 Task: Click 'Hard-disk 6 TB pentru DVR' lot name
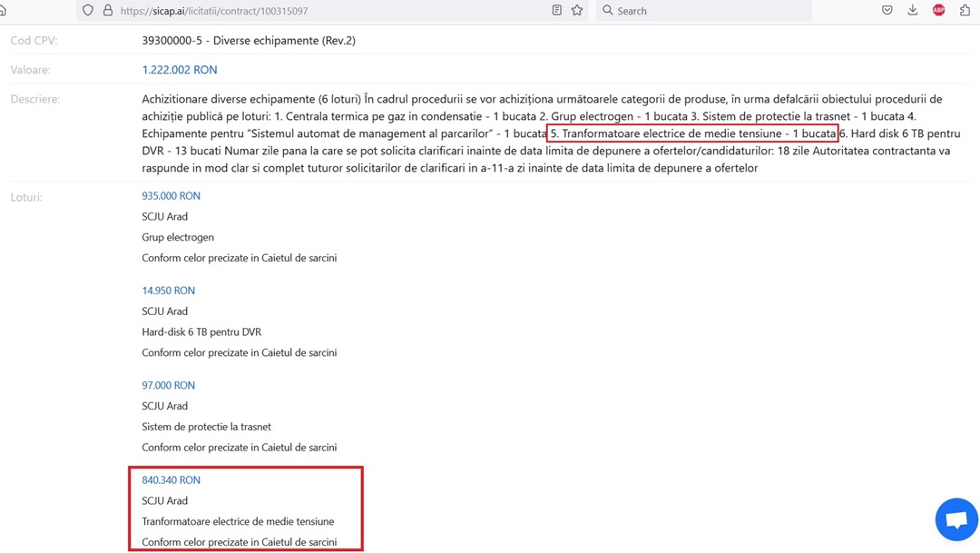(201, 331)
